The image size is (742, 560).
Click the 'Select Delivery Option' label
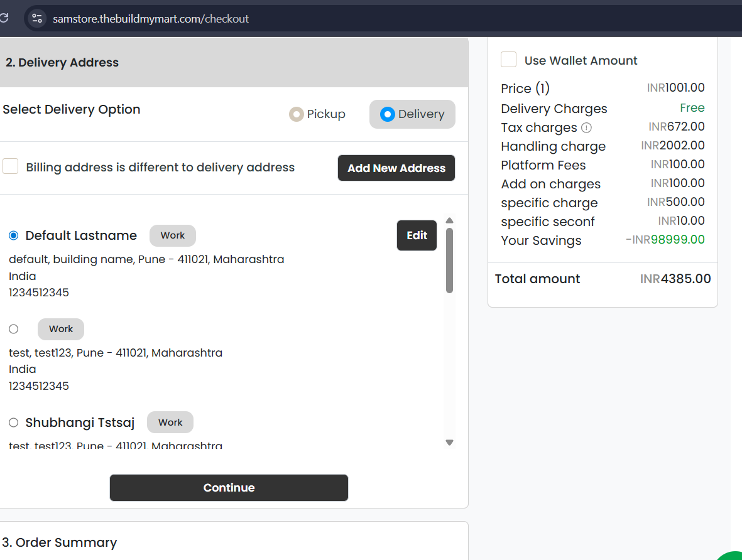pyautogui.click(x=72, y=109)
